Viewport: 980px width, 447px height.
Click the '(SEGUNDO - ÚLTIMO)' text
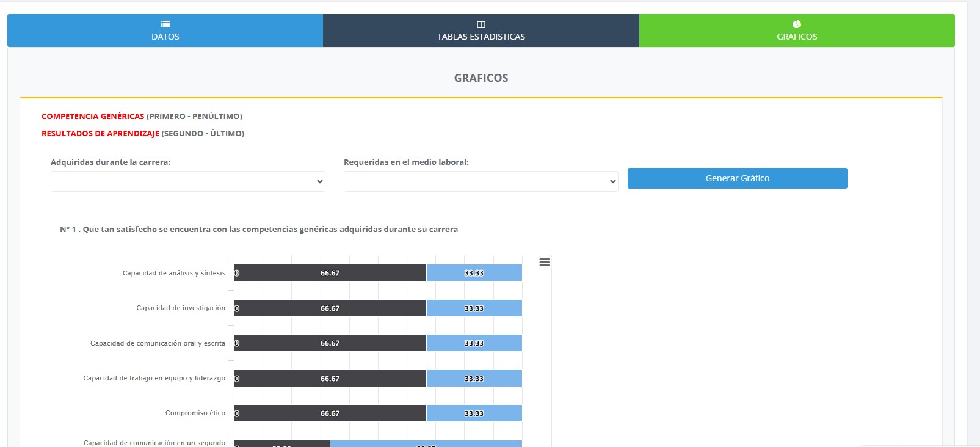point(203,133)
